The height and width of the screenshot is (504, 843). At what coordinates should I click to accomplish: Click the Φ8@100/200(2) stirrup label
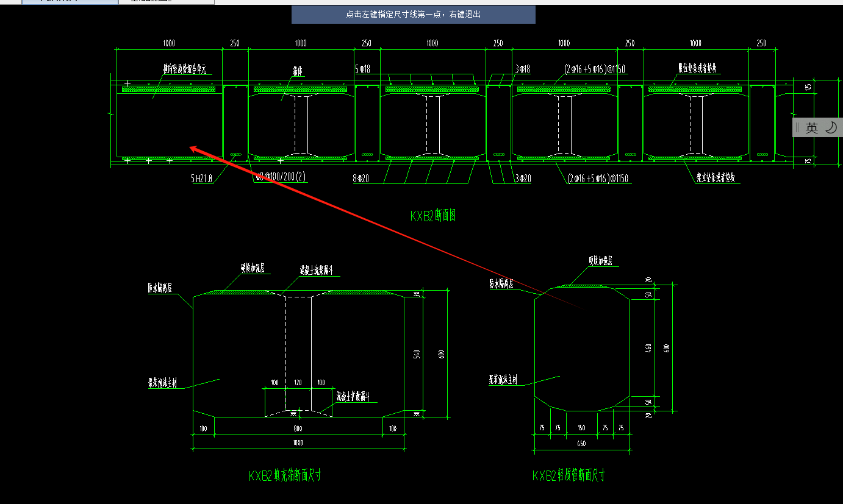[x=281, y=178]
